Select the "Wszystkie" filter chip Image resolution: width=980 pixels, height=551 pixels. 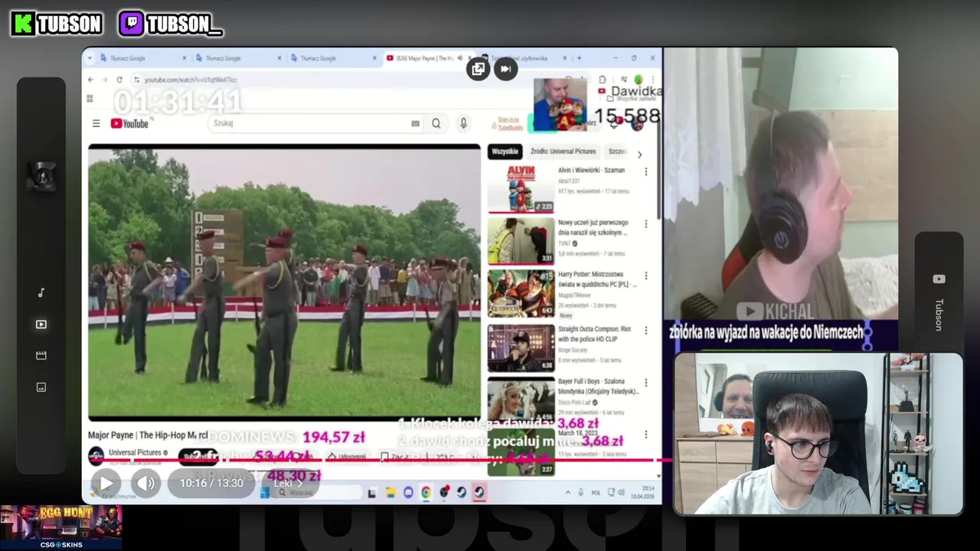(x=505, y=152)
